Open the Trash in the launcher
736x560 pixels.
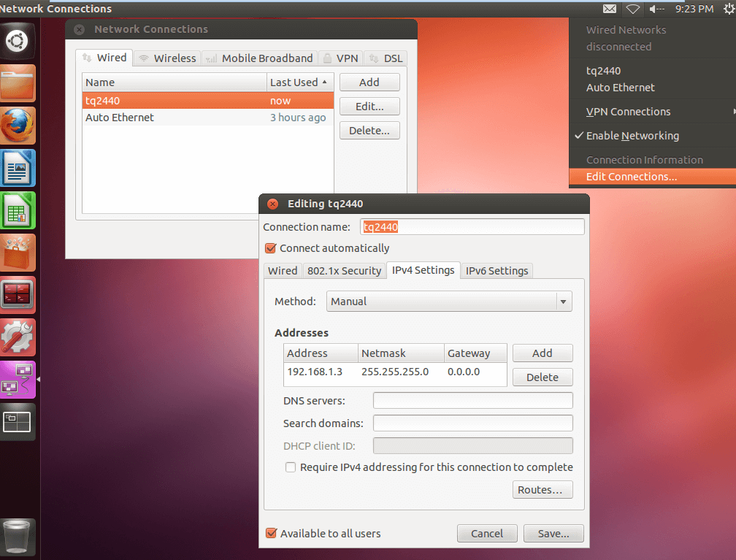pyautogui.click(x=18, y=537)
